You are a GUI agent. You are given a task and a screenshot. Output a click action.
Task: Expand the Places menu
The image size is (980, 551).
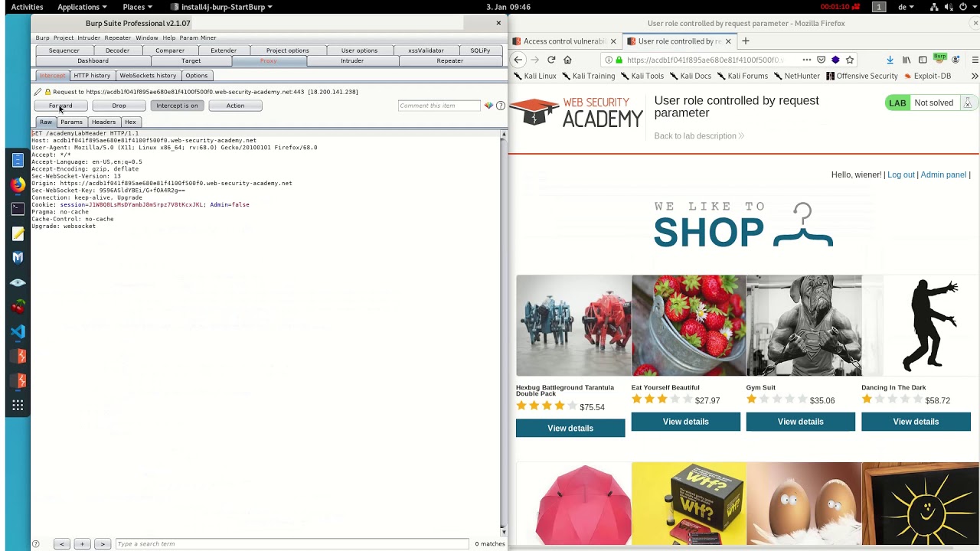[138, 7]
